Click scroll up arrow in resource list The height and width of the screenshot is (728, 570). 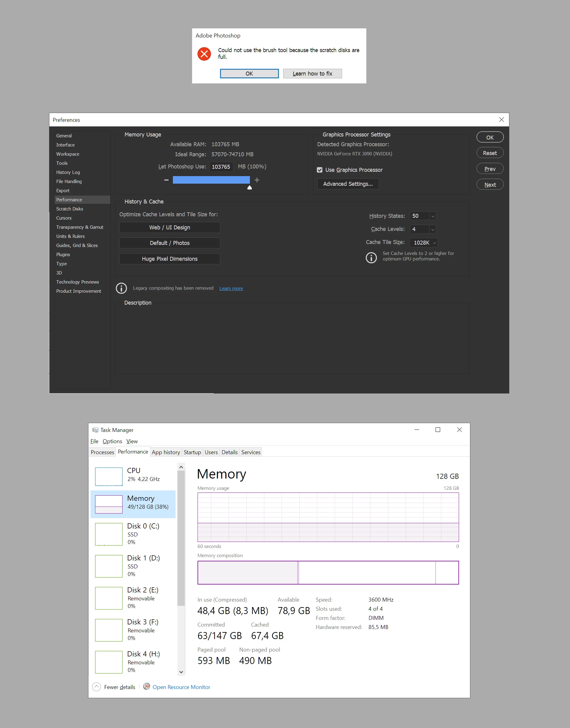pos(181,467)
